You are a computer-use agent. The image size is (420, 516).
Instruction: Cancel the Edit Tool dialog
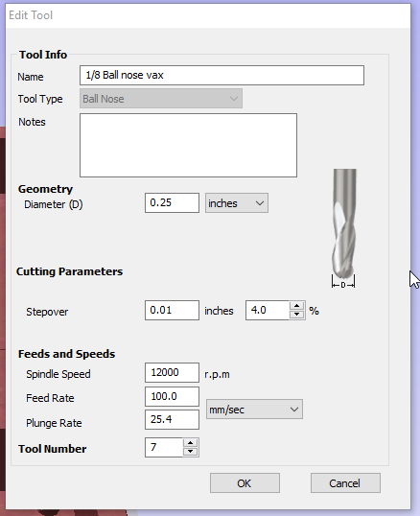pos(345,483)
